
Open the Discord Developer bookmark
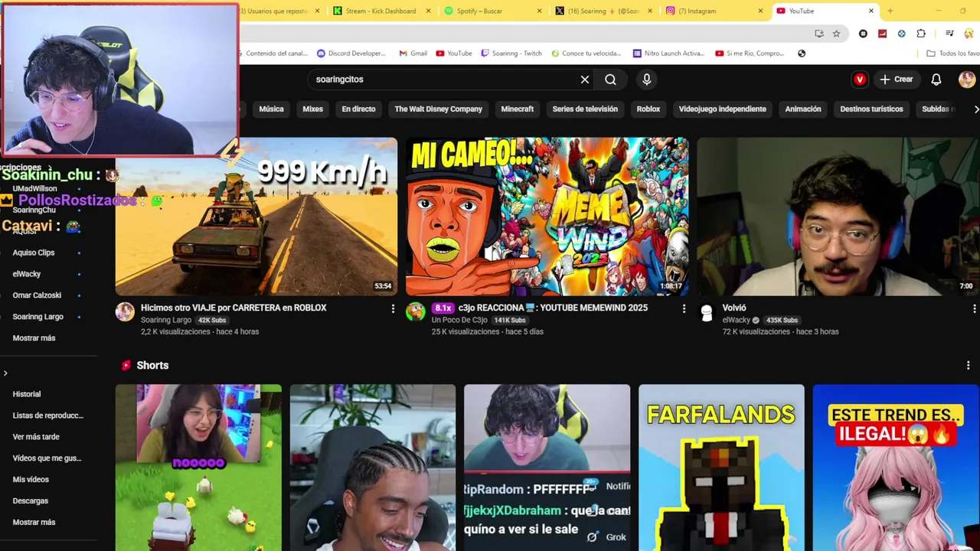coord(351,54)
